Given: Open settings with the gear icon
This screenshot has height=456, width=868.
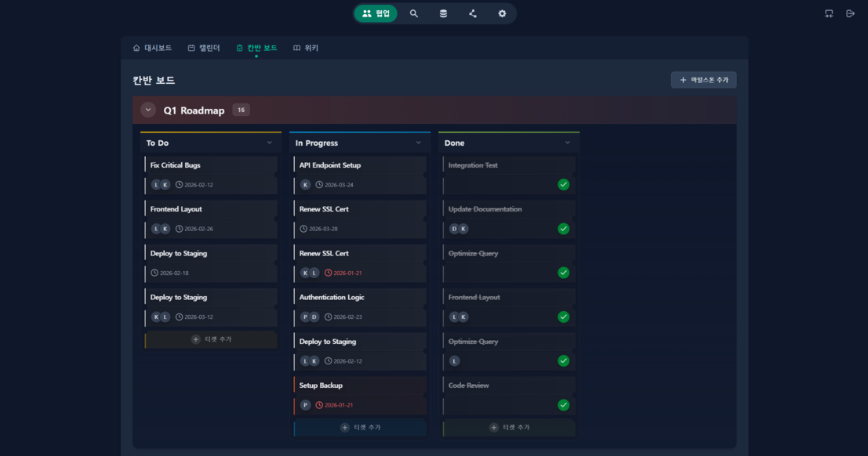Looking at the screenshot, I should tap(502, 13).
